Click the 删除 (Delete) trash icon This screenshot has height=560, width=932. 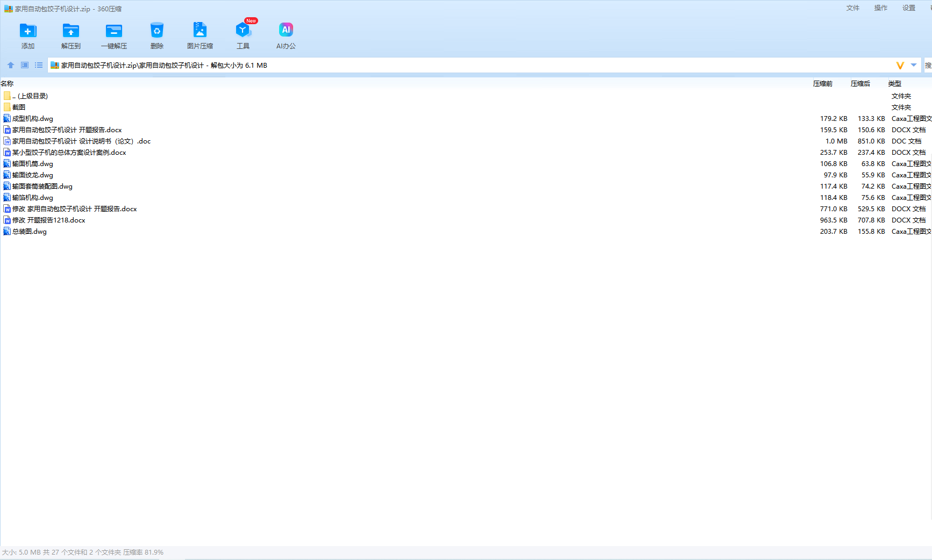click(x=157, y=31)
